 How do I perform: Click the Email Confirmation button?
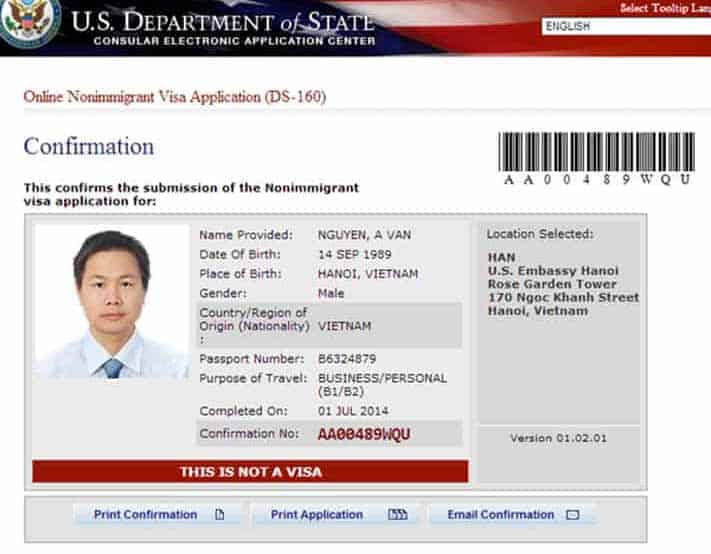(x=513, y=515)
